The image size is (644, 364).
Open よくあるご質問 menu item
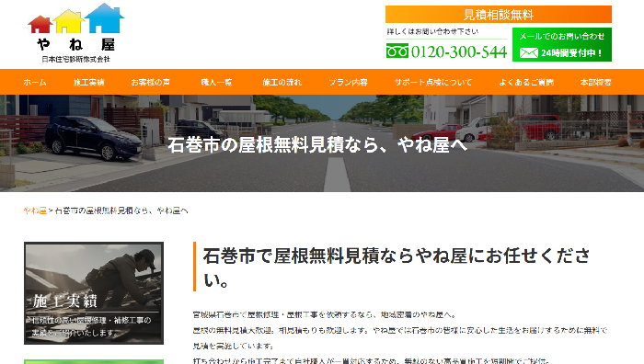[x=526, y=82]
